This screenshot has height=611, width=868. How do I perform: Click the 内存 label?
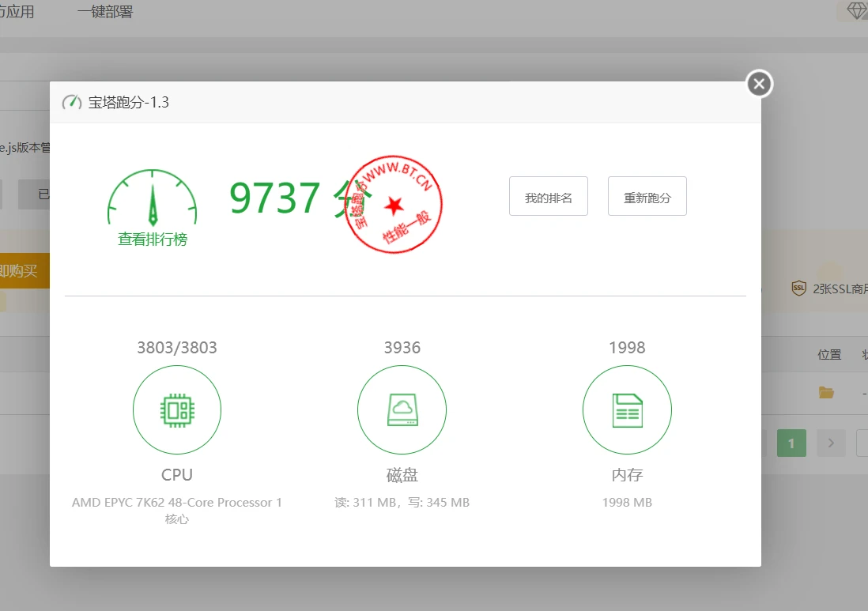point(627,475)
